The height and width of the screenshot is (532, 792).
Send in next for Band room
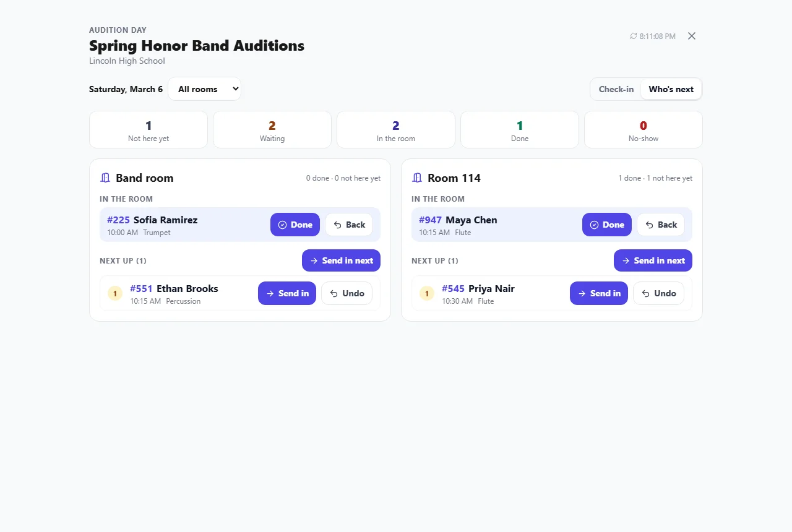point(341,260)
